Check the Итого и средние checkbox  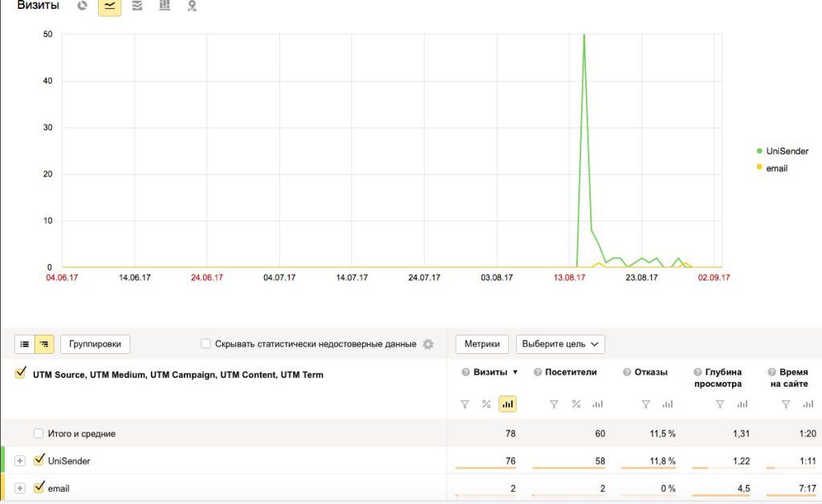click(x=39, y=433)
